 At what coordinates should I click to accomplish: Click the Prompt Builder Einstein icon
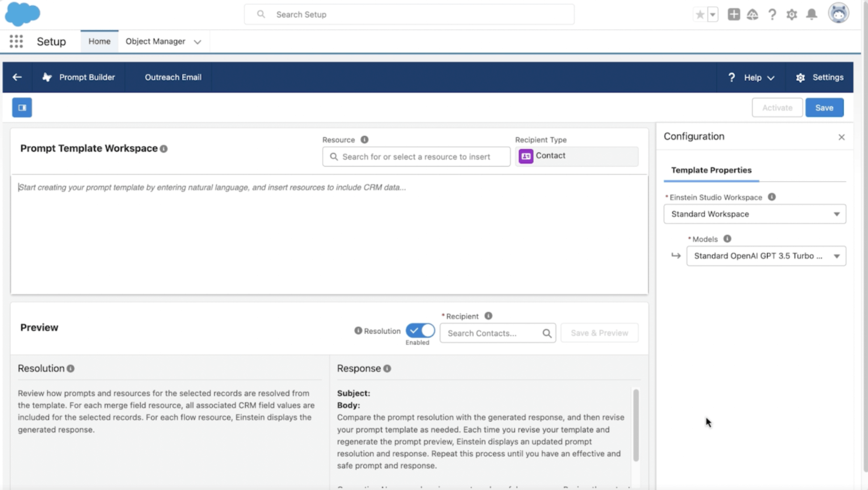(47, 77)
